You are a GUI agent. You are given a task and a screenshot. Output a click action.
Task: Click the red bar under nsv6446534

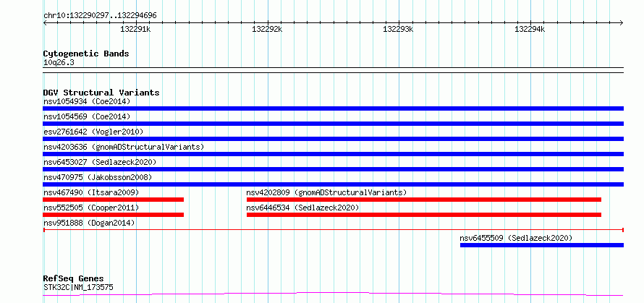coord(424,215)
